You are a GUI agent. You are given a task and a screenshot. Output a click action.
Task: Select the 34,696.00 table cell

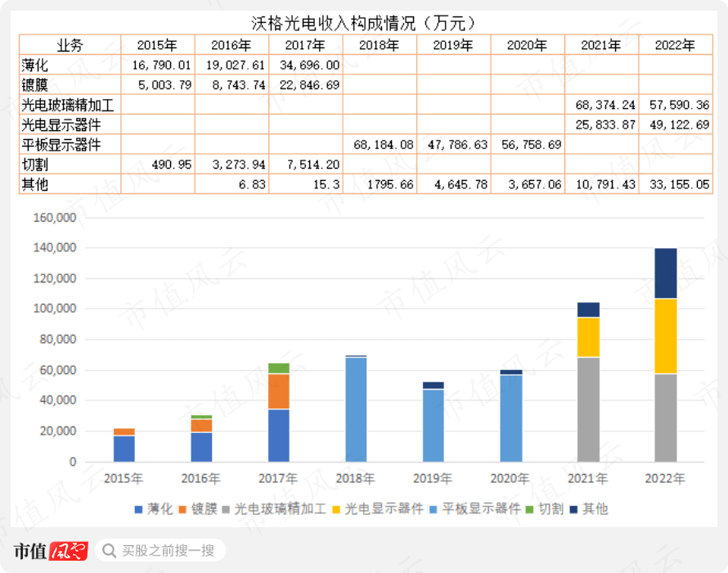pos(306,65)
